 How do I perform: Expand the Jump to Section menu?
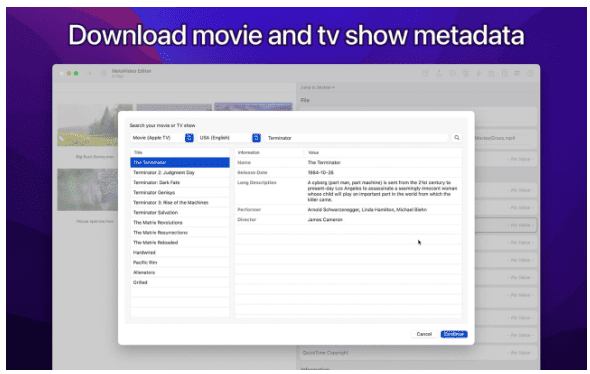point(318,87)
